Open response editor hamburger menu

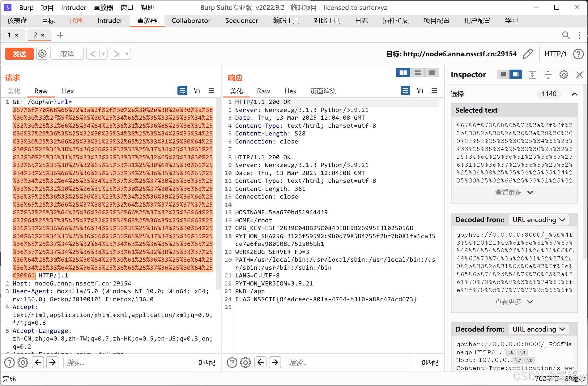click(x=434, y=91)
